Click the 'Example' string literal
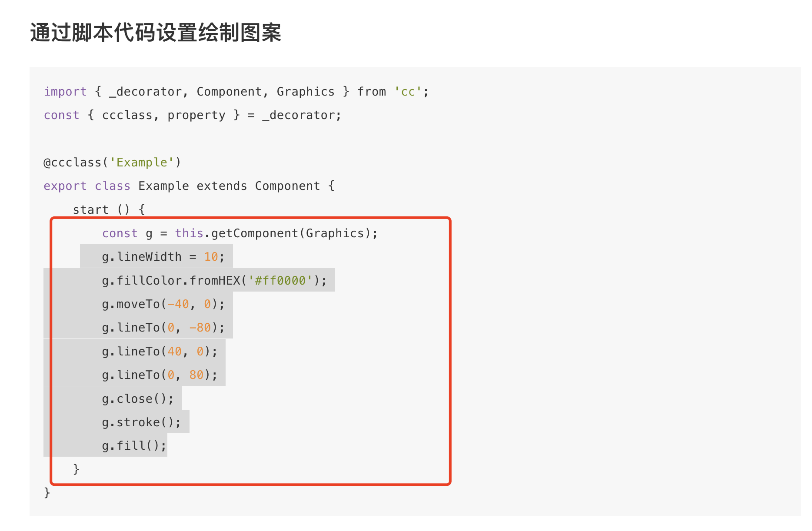 tap(142, 163)
